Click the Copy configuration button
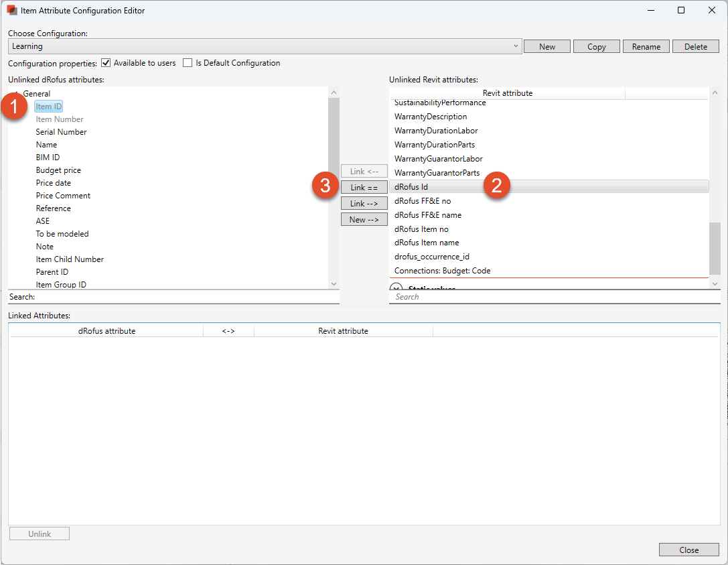Screen dimensions: 728x565 click(596, 46)
